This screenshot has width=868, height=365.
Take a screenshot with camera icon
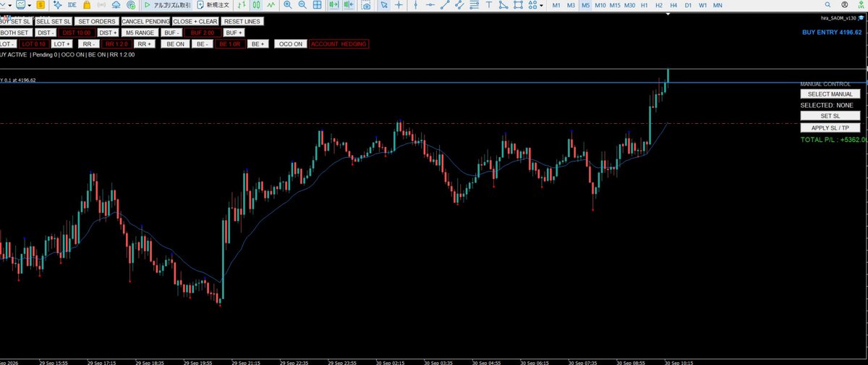point(366,5)
